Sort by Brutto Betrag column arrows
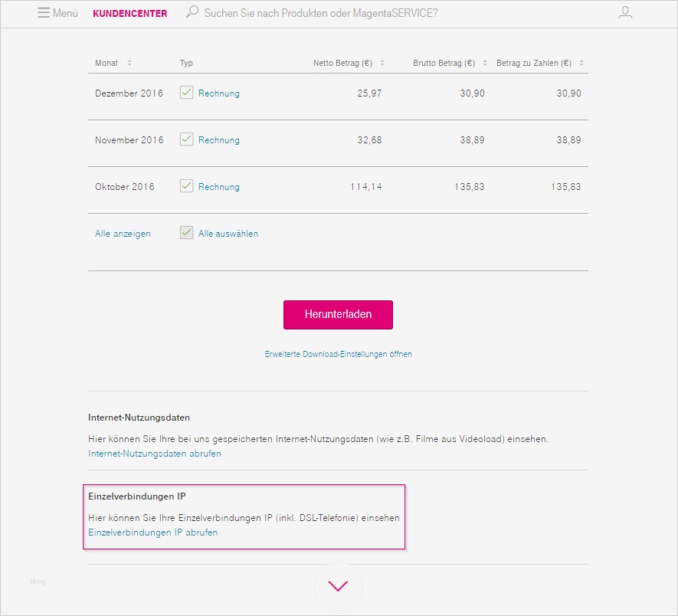Viewport: 678px width, 616px height. pyautogui.click(x=484, y=63)
